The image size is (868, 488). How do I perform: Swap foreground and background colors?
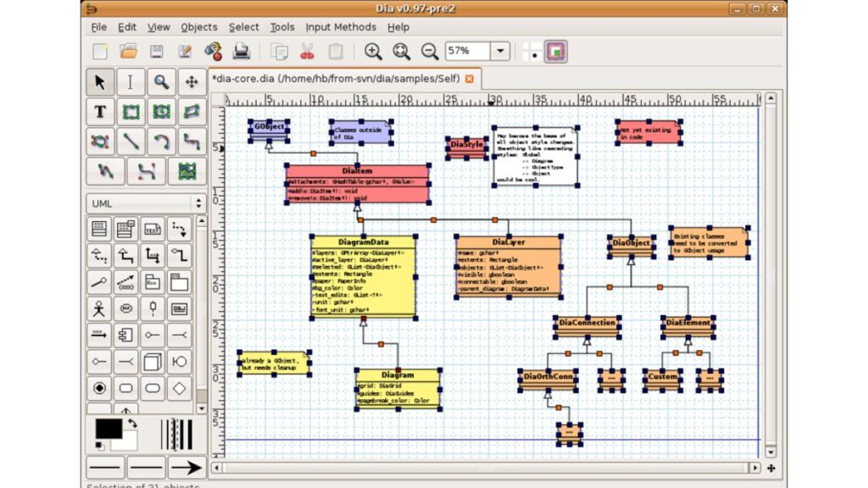(132, 424)
